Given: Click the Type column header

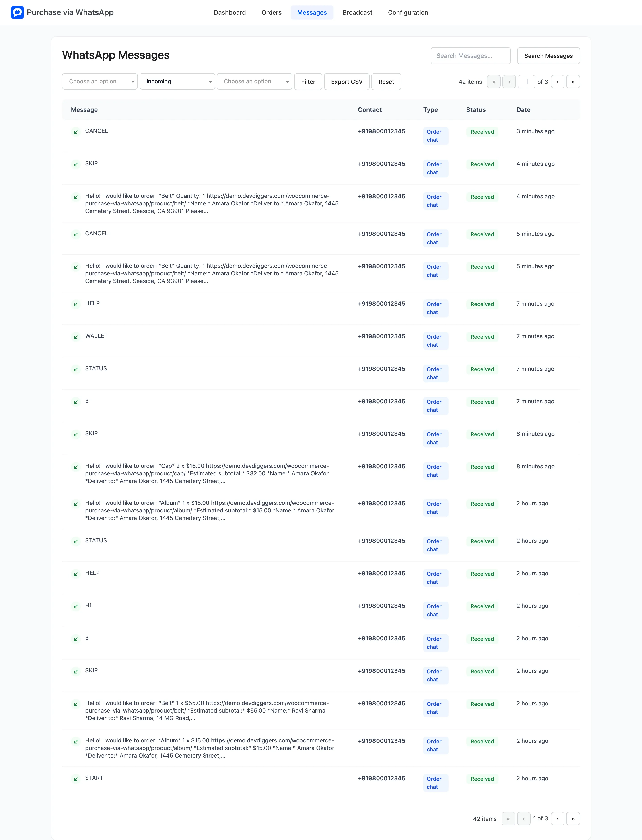Looking at the screenshot, I should 430,110.
